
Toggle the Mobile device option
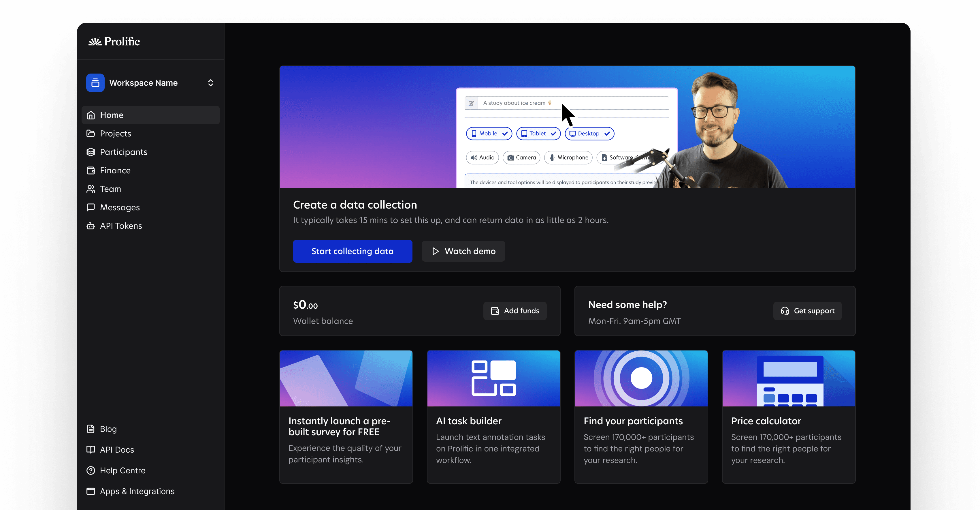(x=489, y=134)
